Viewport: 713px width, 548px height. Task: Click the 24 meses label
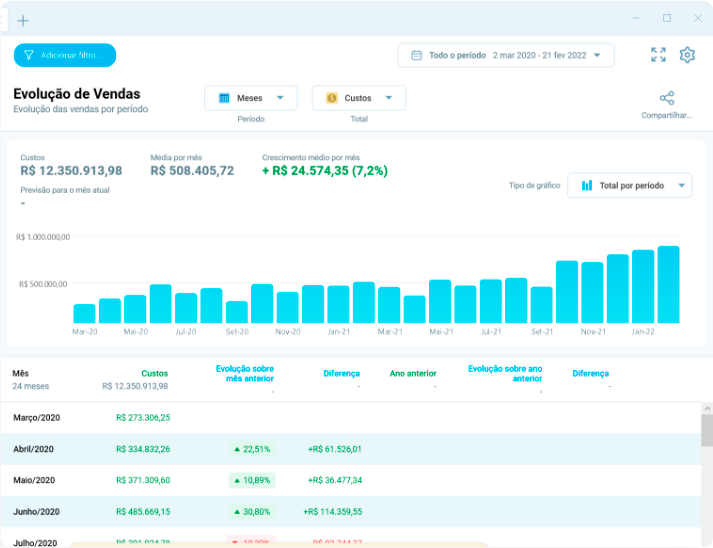[30, 386]
